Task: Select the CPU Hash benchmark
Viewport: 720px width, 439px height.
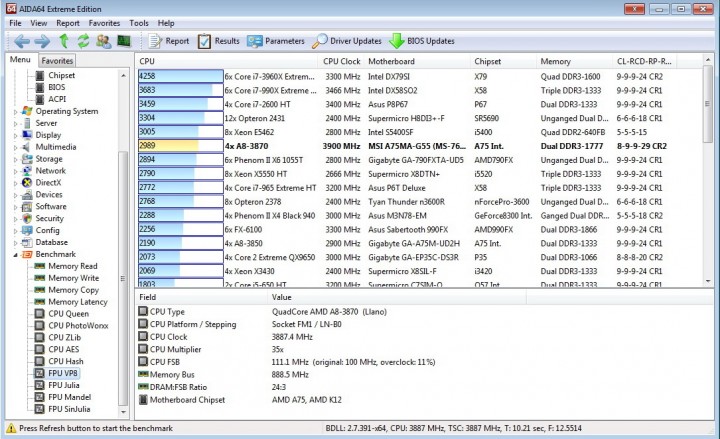Action: tap(66, 361)
